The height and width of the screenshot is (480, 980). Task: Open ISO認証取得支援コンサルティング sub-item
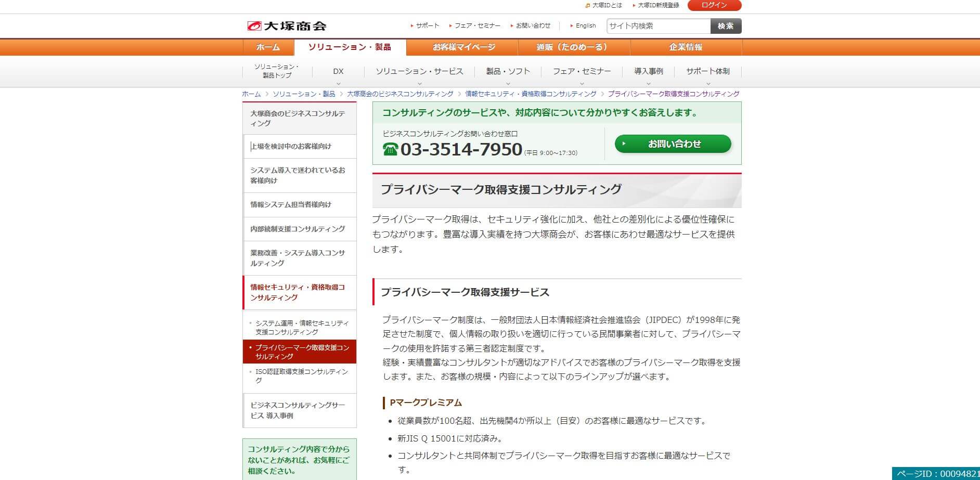[x=300, y=375]
